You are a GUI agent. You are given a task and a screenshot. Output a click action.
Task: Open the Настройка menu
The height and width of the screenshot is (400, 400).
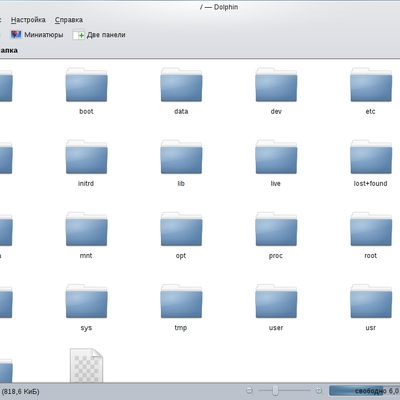[28, 20]
